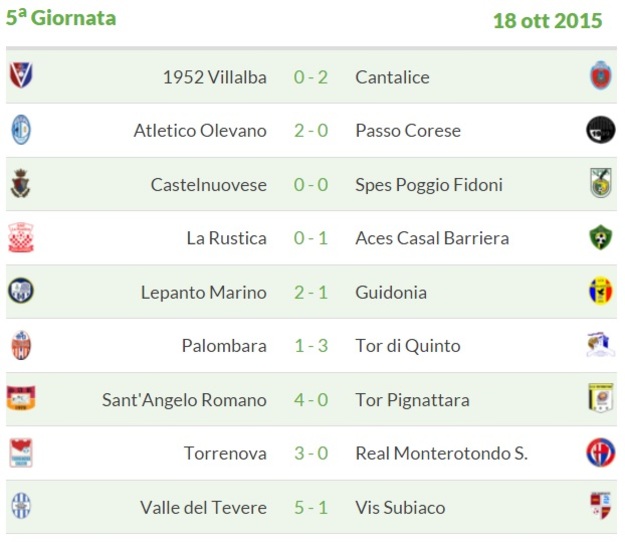Select the Atletico Olevano team logo
The width and height of the screenshot is (625, 542).
(21, 130)
